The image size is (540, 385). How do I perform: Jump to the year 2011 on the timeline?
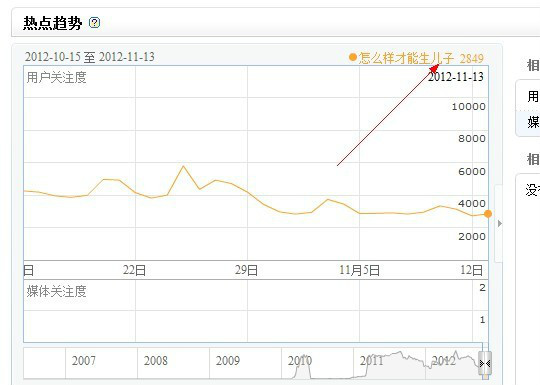(372, 361)
